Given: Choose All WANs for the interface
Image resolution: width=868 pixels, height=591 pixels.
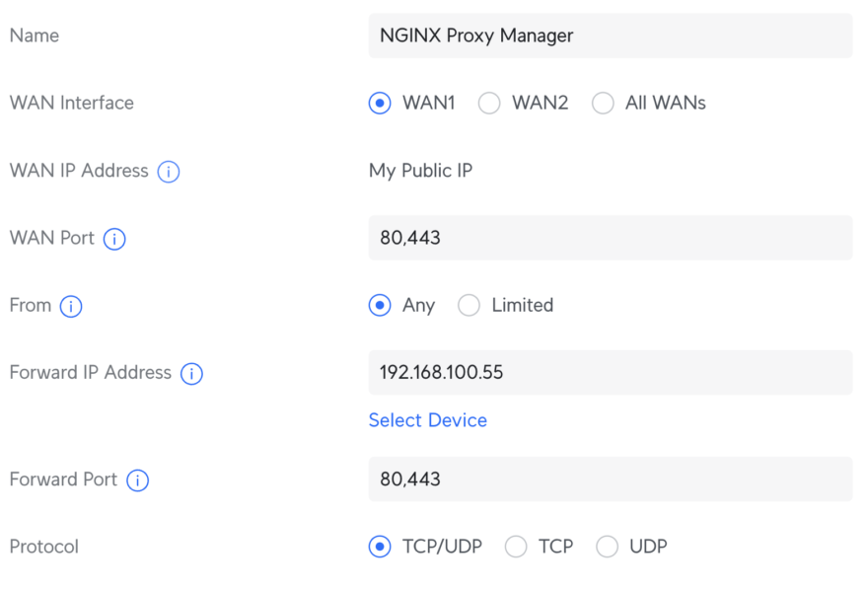Looking at the screenshot, I should click(x=603, y=103).
